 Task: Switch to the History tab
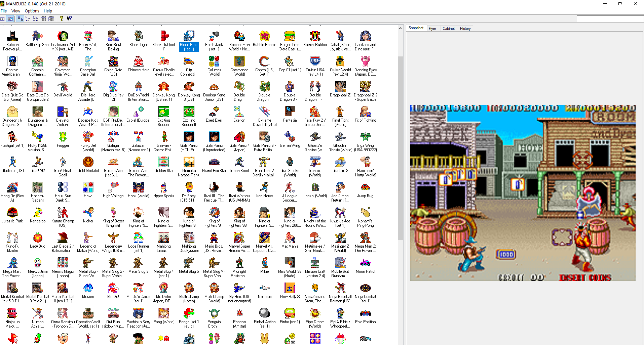coord(465,29)
